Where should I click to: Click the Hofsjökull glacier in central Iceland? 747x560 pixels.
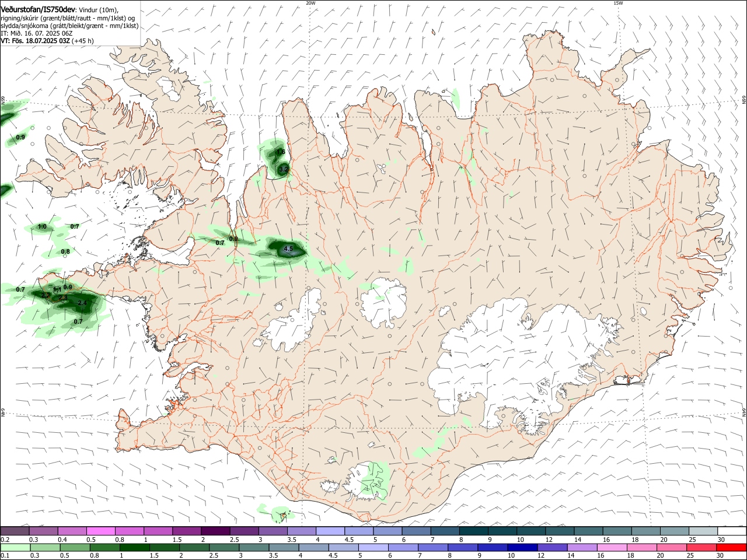coord(384,303)
